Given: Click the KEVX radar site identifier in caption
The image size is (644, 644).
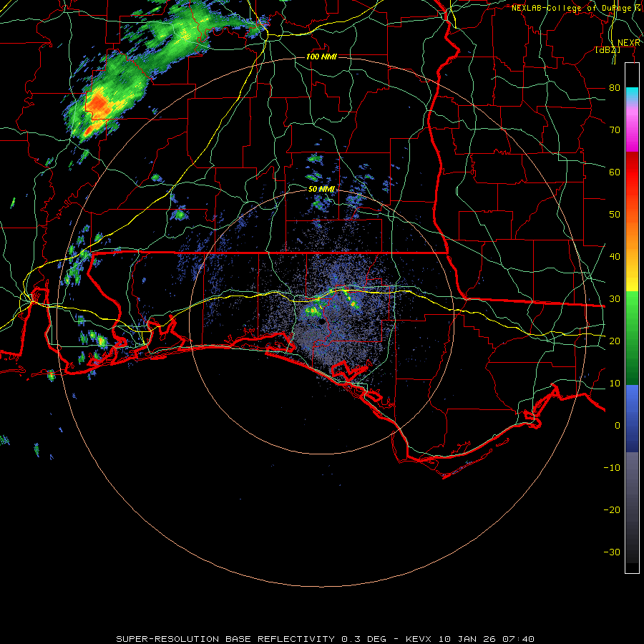Looking at the screenshot, I should click(419, 639).
